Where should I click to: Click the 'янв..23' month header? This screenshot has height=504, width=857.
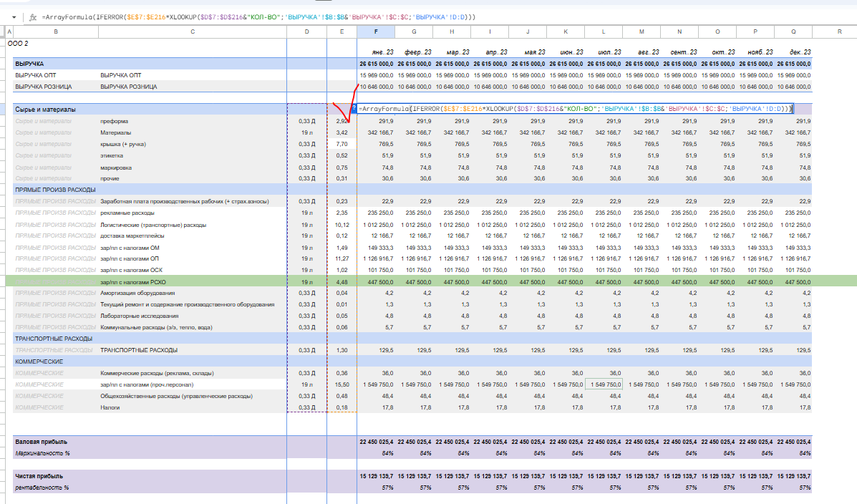pyautogui.click(x=382, y=52)
